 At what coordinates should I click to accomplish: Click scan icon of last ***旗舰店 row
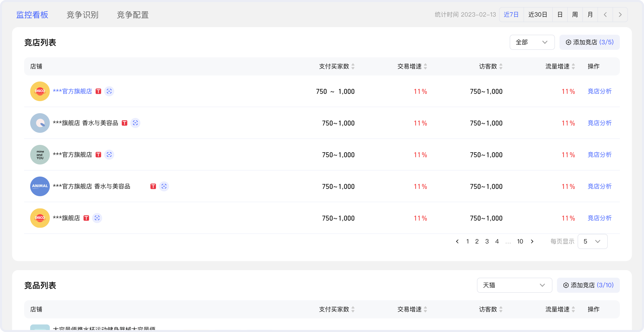[x=97, y=218]
